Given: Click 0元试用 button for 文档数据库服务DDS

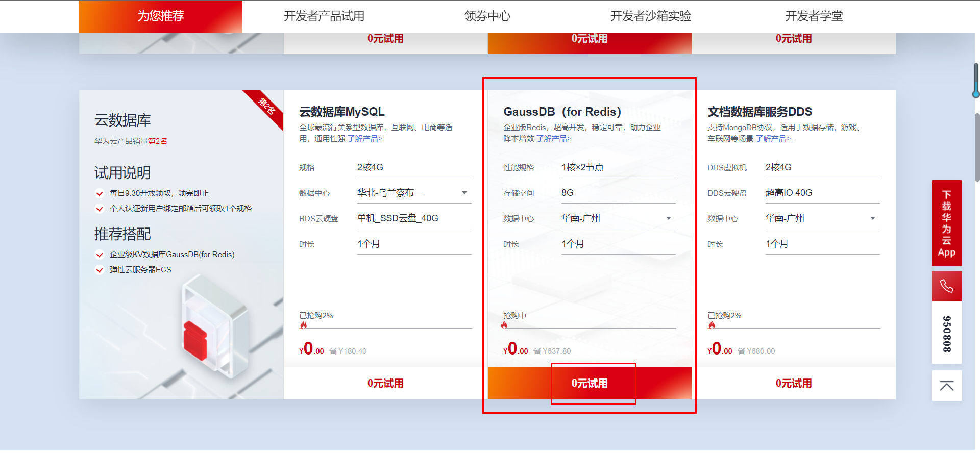Looking at the screenshot, I should coord(794,383).
